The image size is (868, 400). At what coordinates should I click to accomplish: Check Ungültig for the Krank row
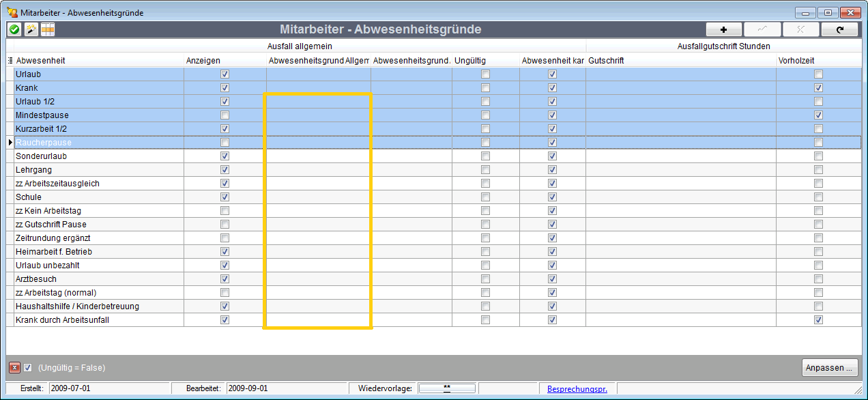coord(485,87)
